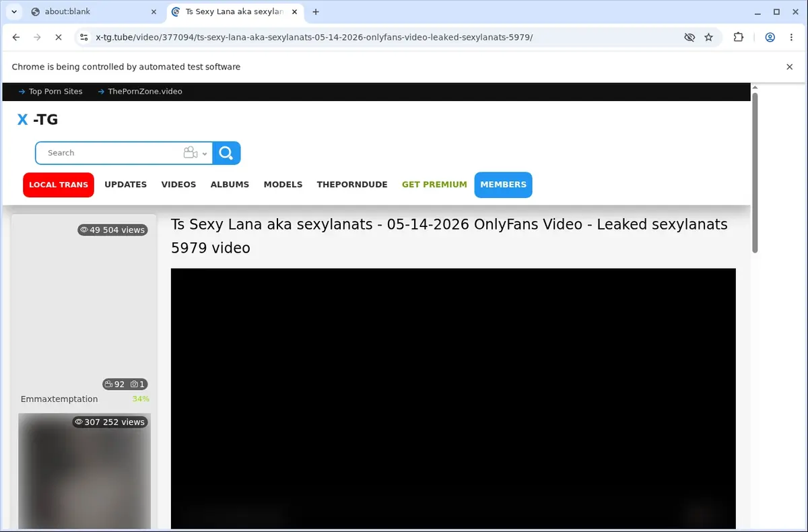Maximize the Chrome window
The image size is (808, 532).
coord(776,11)
